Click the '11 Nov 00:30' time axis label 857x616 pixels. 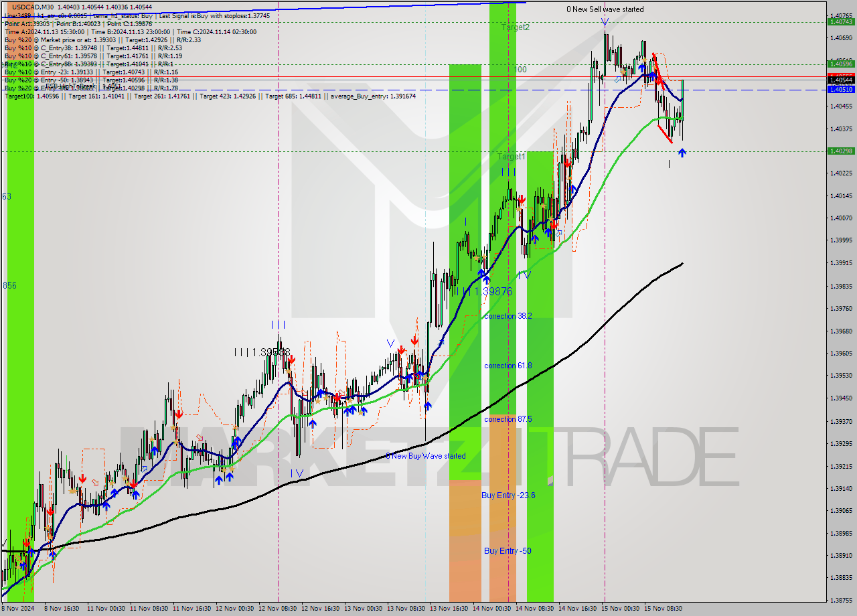tap(106, 609)
